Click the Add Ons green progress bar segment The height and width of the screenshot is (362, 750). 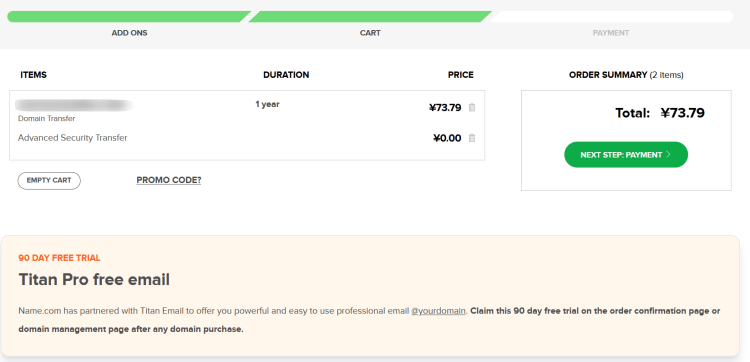[x=129, y=17]
